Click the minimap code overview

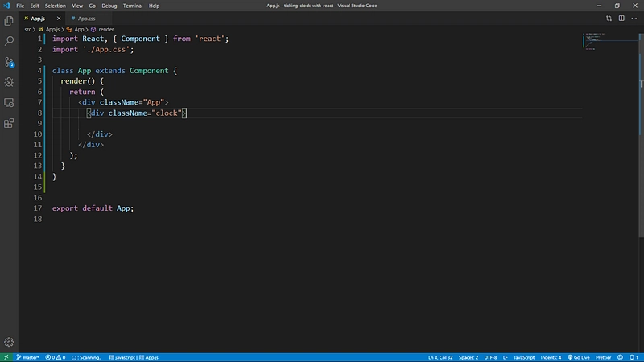click(610, 41)
